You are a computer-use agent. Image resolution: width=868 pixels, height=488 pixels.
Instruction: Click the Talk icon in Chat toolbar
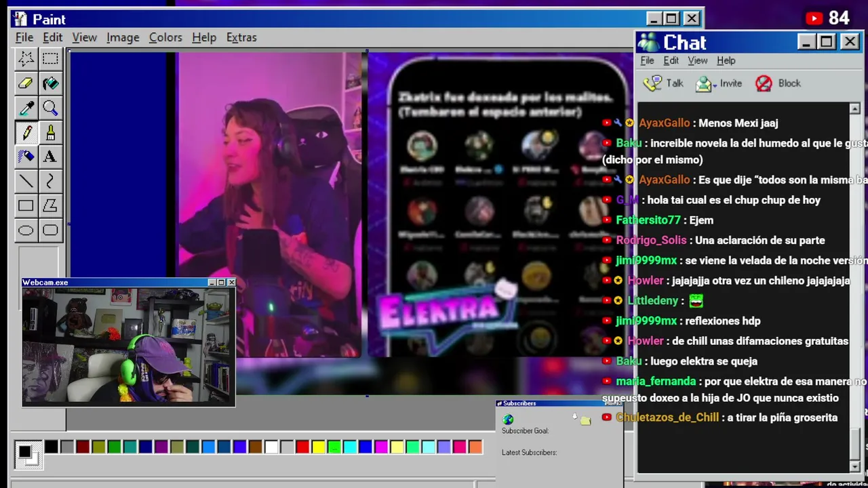coord(652,83)
